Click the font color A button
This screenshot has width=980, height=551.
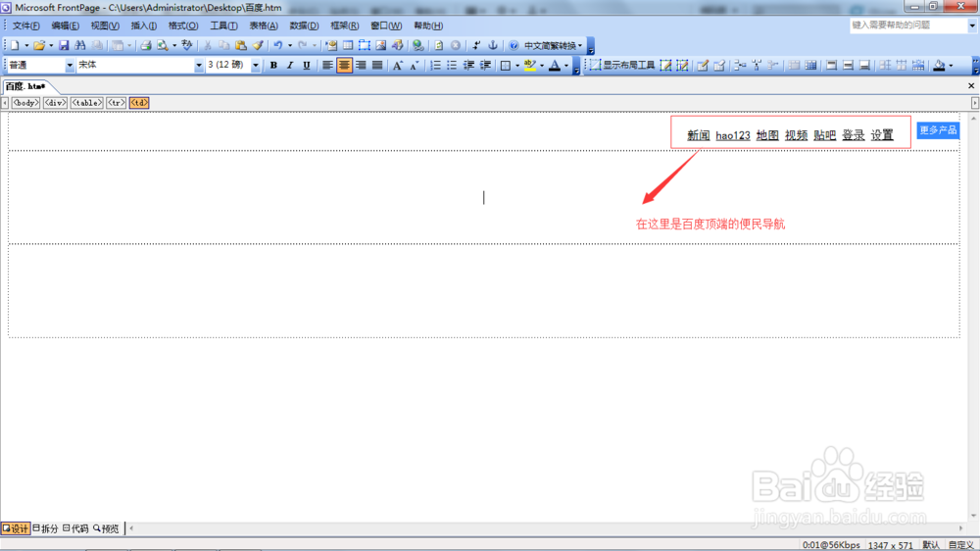pyautogui.click(x=555, y=65)
